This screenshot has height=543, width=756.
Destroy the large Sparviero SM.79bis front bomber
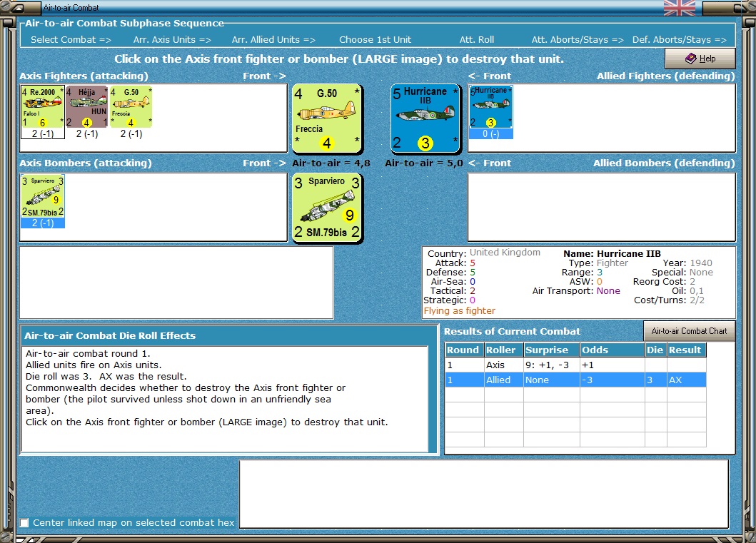coord(328,208)
